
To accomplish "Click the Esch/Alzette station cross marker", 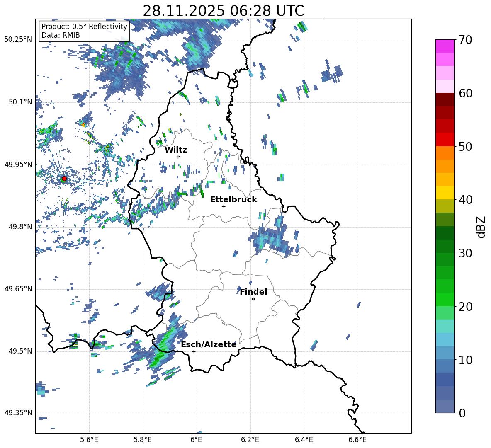I will click(x=194, y=351).
